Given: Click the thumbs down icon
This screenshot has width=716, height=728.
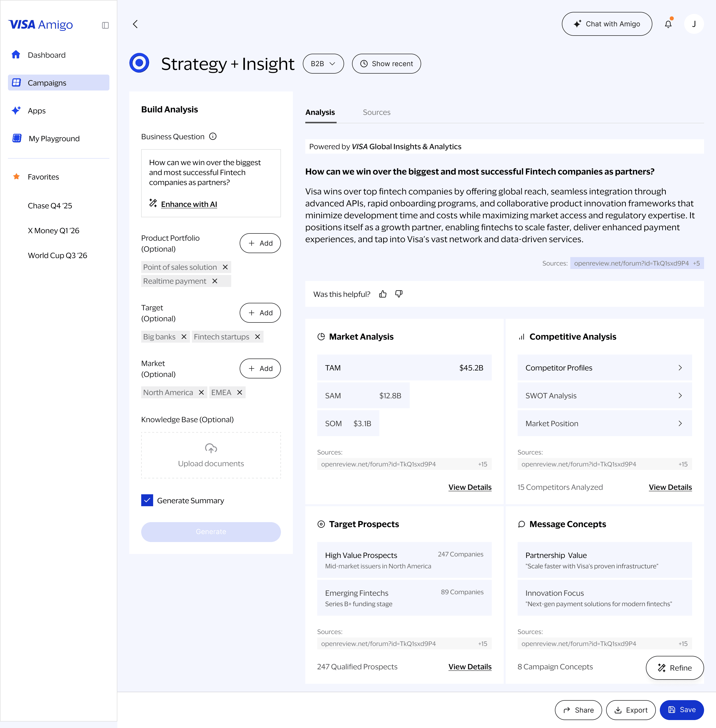Looking at the screenshot, I should pyautogui.click(x=399, y=294).
